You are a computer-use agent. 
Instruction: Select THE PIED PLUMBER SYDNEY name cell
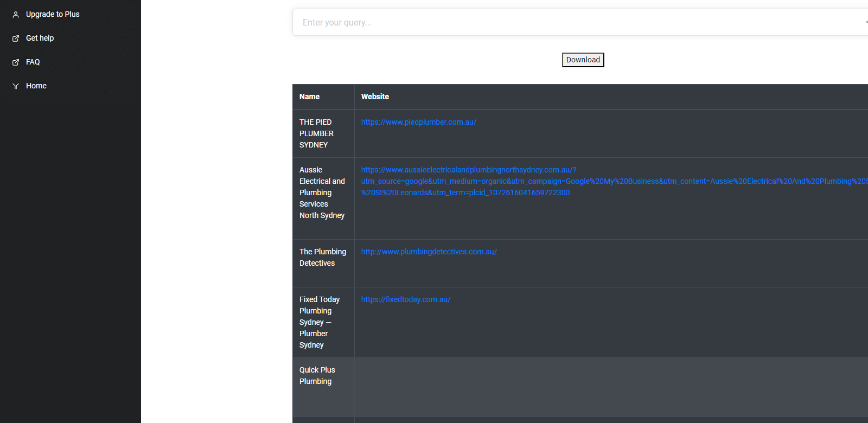click(x=316, y=133)
